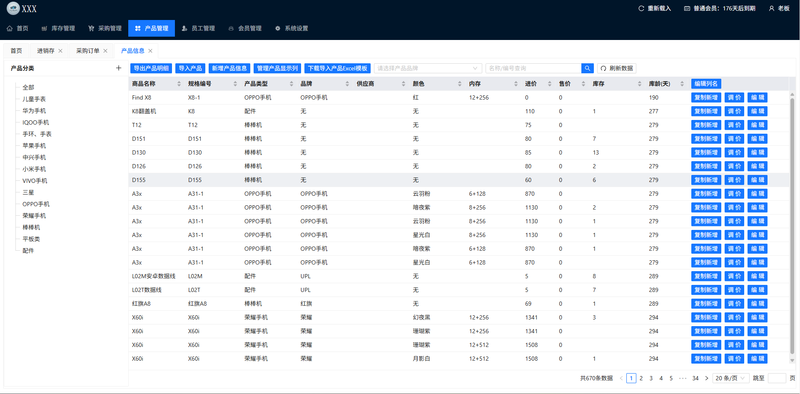Click the table vertical scrollbar
Viewport: 800px width, 394px height.
pyautogui.click(x=792, y=225)
